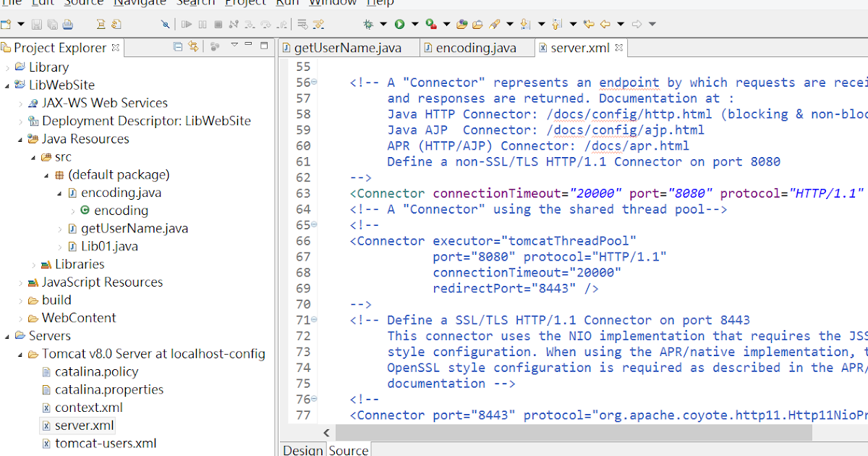Toggle Skip All Breakpoints in the toolbar

coord(165,24)
